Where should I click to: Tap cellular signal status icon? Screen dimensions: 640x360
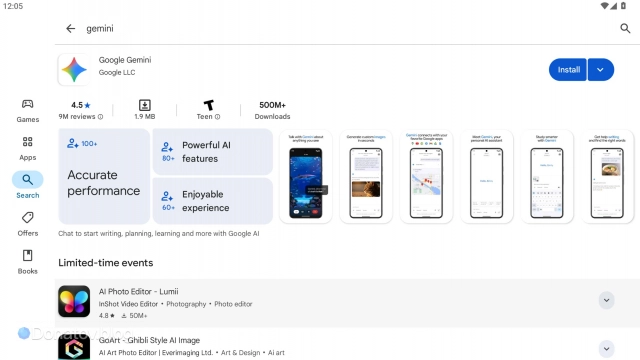pos(614,6)
